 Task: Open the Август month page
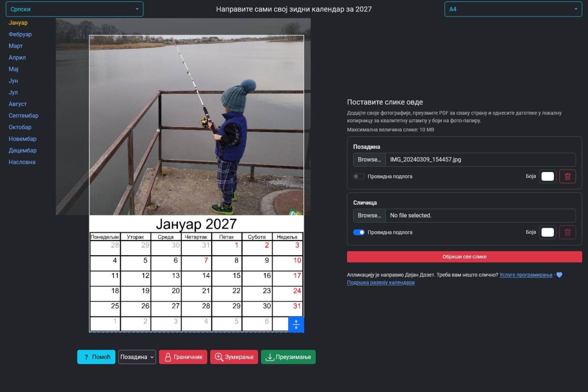click(18, 104)
